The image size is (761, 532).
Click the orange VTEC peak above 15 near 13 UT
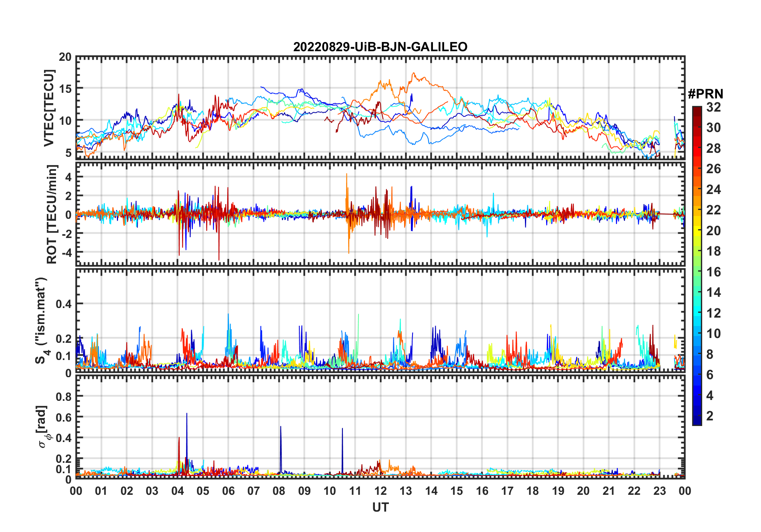point(414,74)
